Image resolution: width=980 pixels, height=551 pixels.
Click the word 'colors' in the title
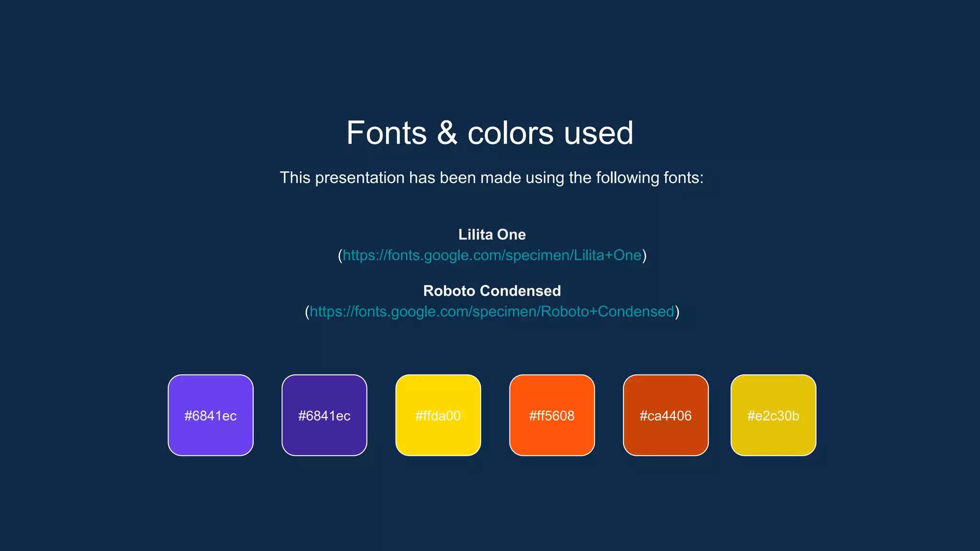(x=510, y=133)
